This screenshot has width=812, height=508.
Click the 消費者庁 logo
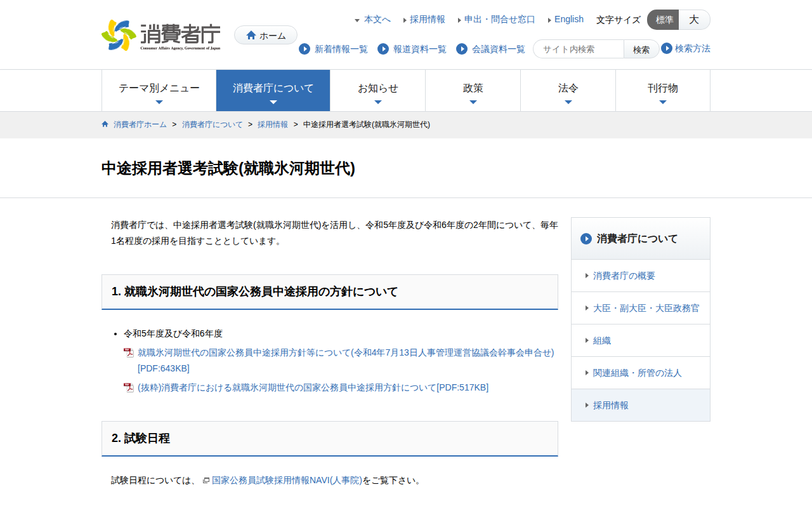click(x=161, y=35)
